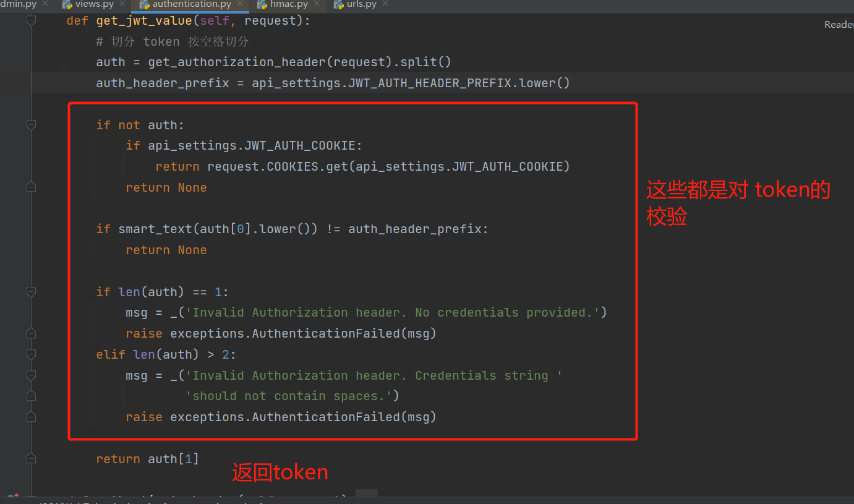Collapse the get_jwt_value method fold marker
The height and width of the screenshot is (504, 854).
point(31,21)
